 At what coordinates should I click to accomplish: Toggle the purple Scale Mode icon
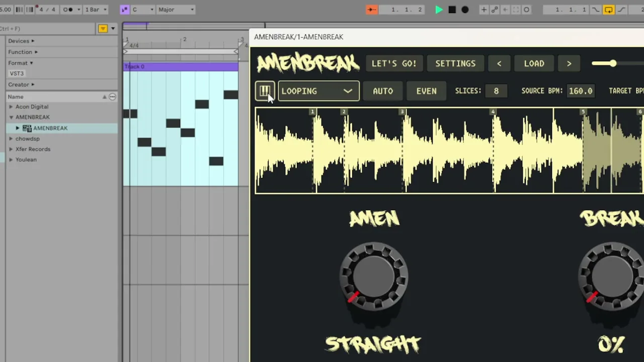[x=125, y=10]
